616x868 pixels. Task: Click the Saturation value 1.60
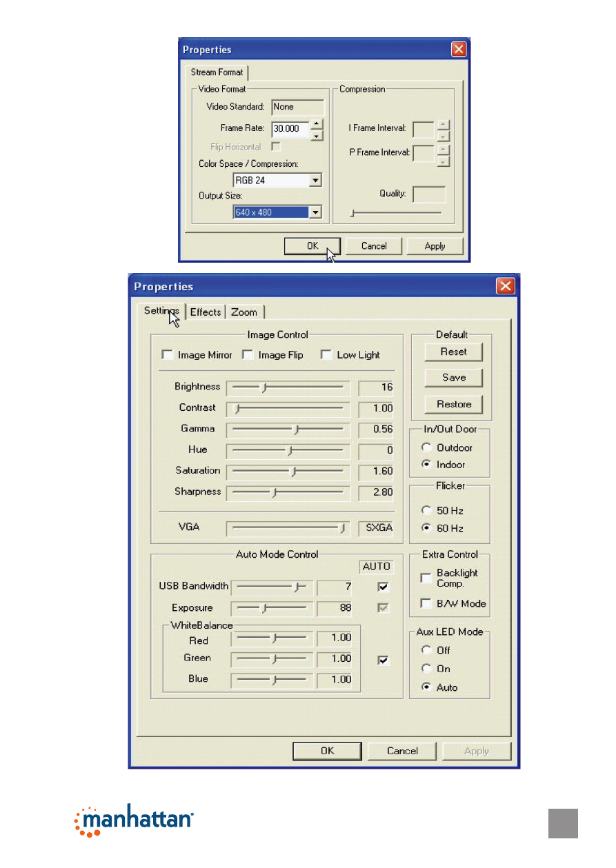377,472
